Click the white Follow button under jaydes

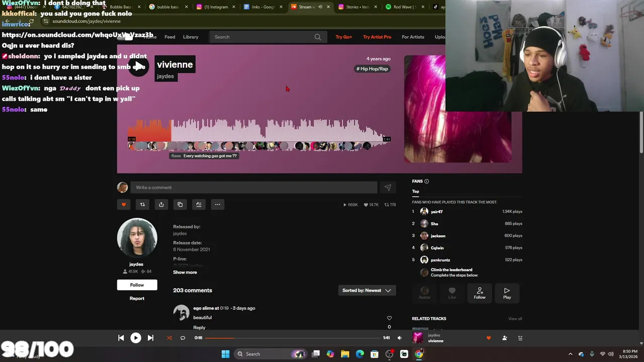[137, 285]
